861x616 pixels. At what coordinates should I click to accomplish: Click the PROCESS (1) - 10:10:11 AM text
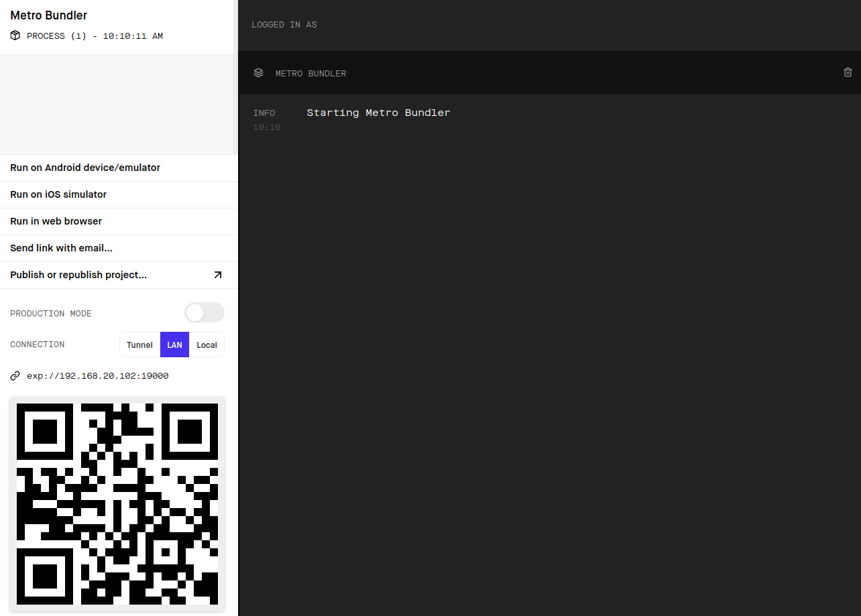point(95,36)
